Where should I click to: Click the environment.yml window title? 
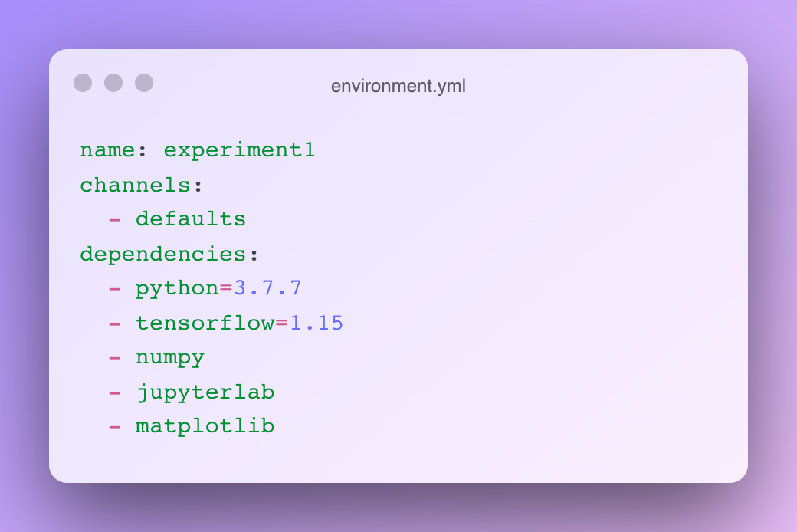[398, 86]
